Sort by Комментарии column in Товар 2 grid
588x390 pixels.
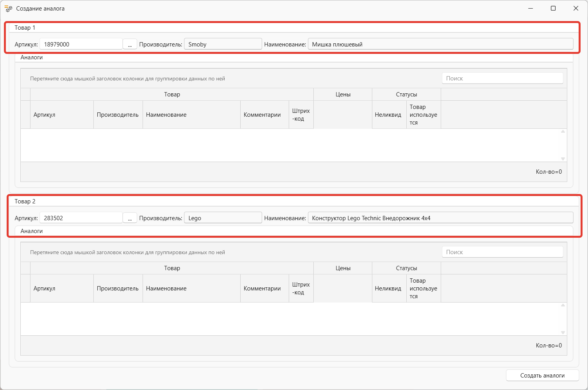(265, 288)
